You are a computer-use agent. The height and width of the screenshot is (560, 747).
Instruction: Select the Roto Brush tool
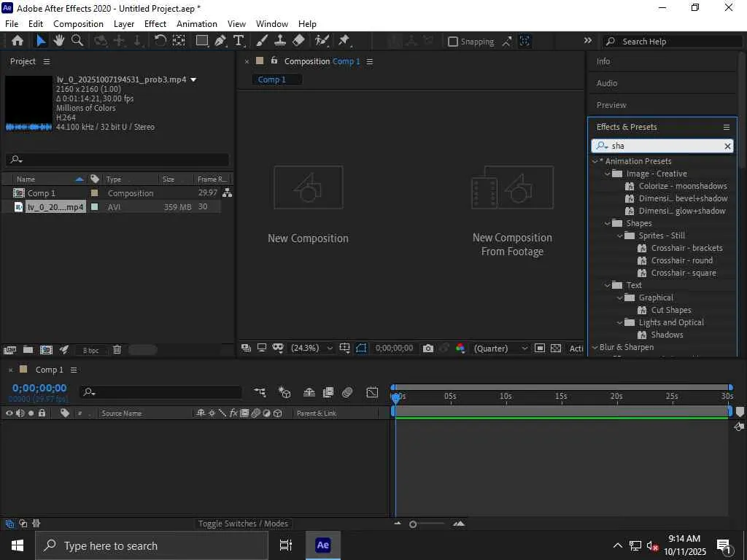point(322,41)
